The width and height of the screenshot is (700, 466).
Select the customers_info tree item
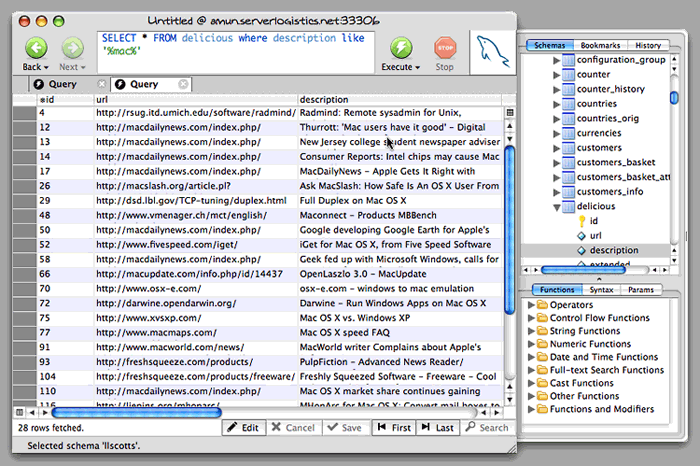[609, 192]
